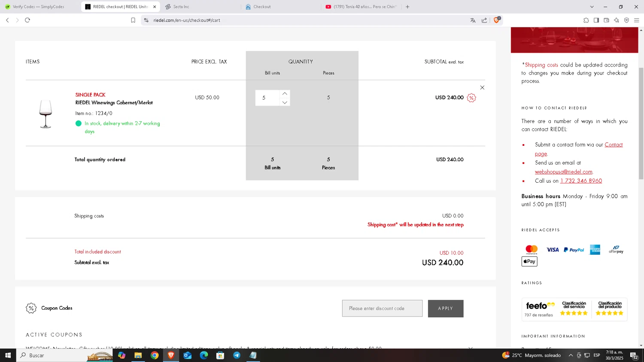Click the Apple Pay payment logo
This screenshot has width=644, height=362.
[529, 261]
